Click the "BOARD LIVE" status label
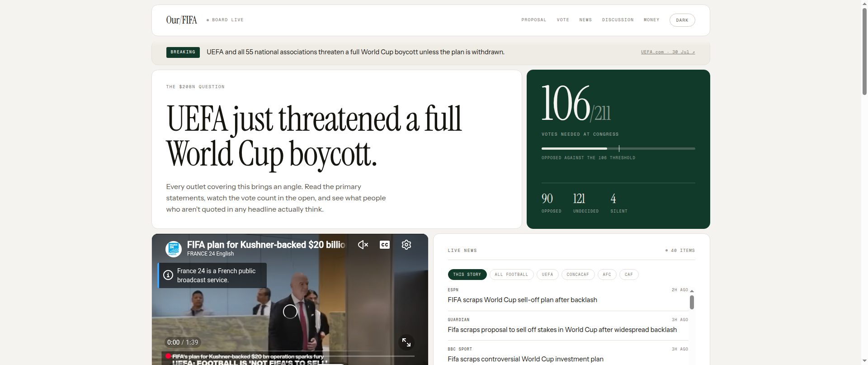Viewport: 868px width, 365px height. [227, 20]
